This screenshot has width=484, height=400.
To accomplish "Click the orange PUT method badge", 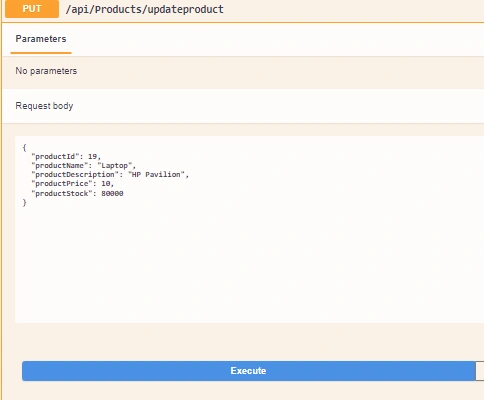I will (32, 9).
